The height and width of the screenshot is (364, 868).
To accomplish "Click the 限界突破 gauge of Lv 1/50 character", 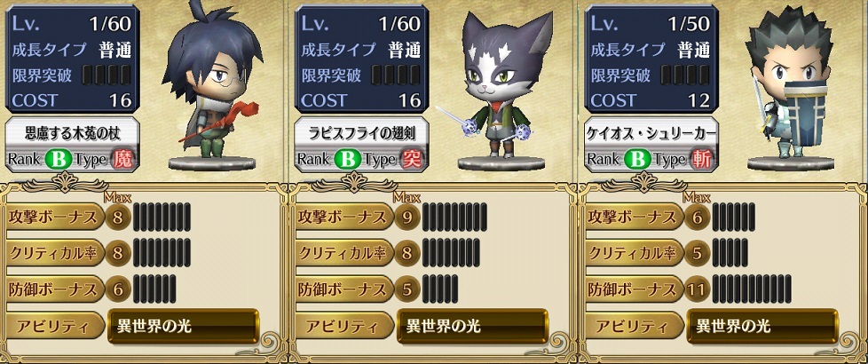I will (x=685, y=75).
